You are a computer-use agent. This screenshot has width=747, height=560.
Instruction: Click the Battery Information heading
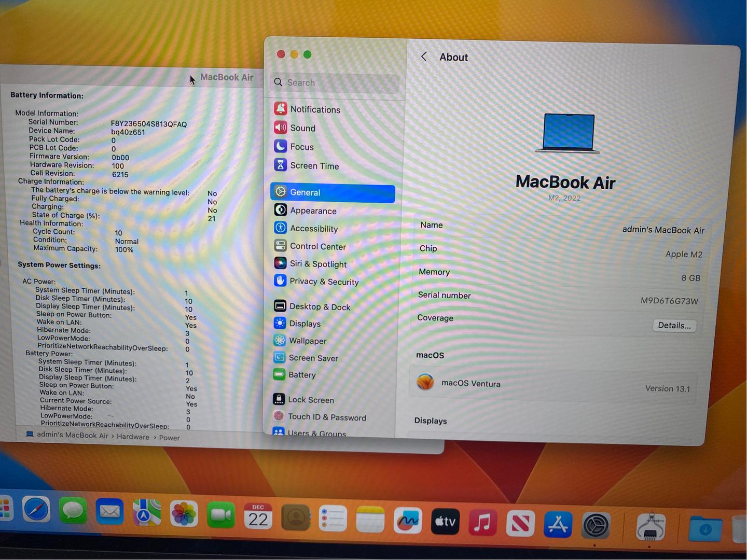pyautogui.click(x=47, y=95)
